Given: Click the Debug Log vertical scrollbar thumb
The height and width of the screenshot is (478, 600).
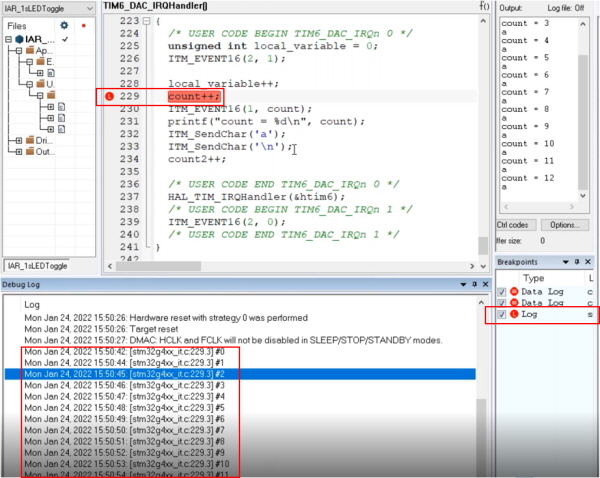Looking at the screenshot, I should pyautogui.click(x=481, y=437).
